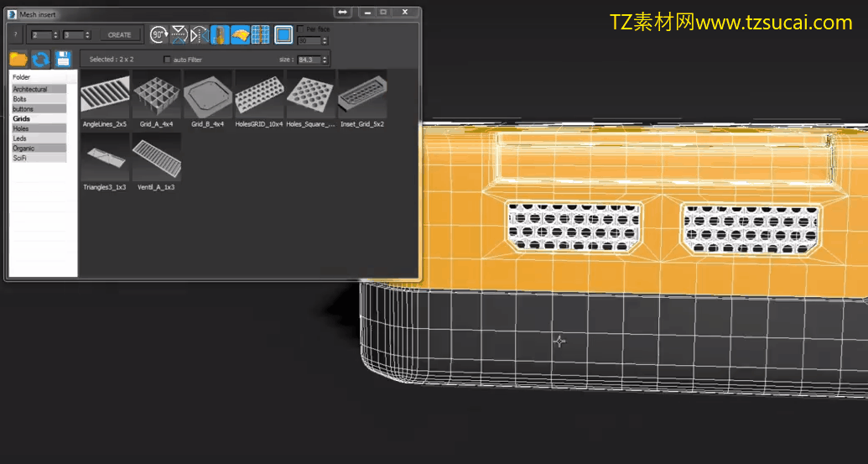This screenshot has width=868, height=464.
Task: Click the rotate 90 degrees icon
Action: (159, 34)
